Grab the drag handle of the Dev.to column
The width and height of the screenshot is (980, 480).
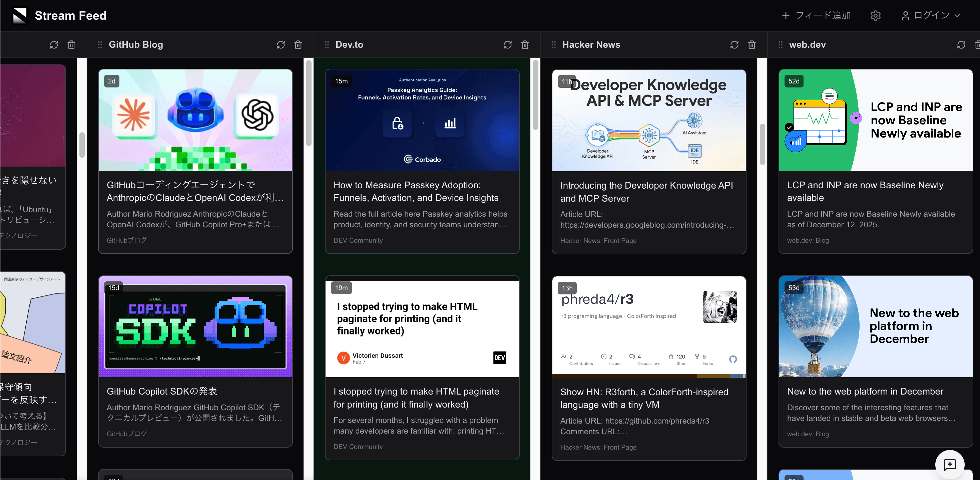327,44
